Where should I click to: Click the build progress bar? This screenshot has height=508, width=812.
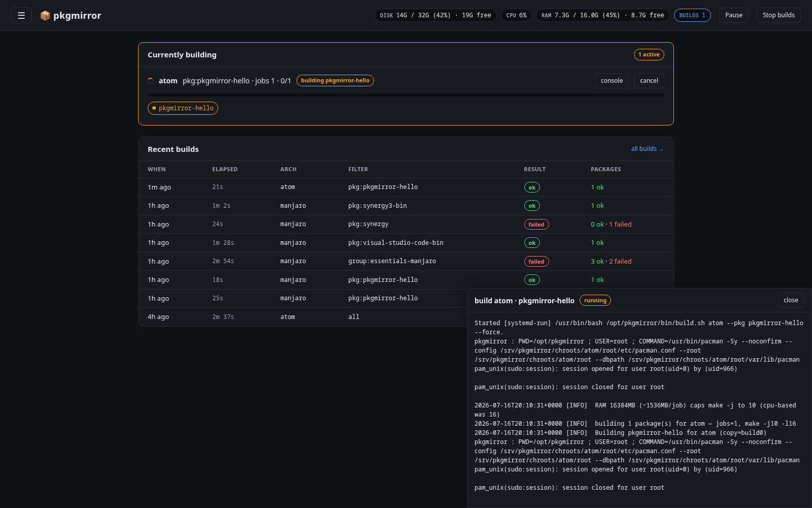406,95
